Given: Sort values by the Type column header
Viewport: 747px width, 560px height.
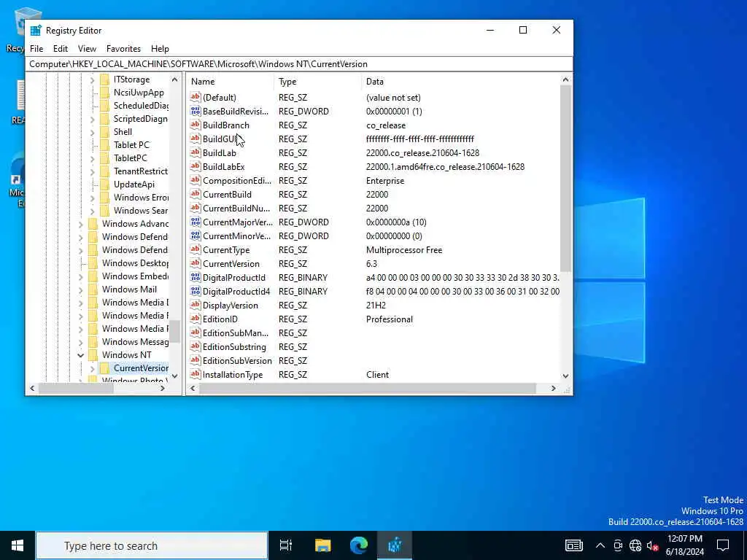Looking at the screenshot, I should tap(318, 82).
